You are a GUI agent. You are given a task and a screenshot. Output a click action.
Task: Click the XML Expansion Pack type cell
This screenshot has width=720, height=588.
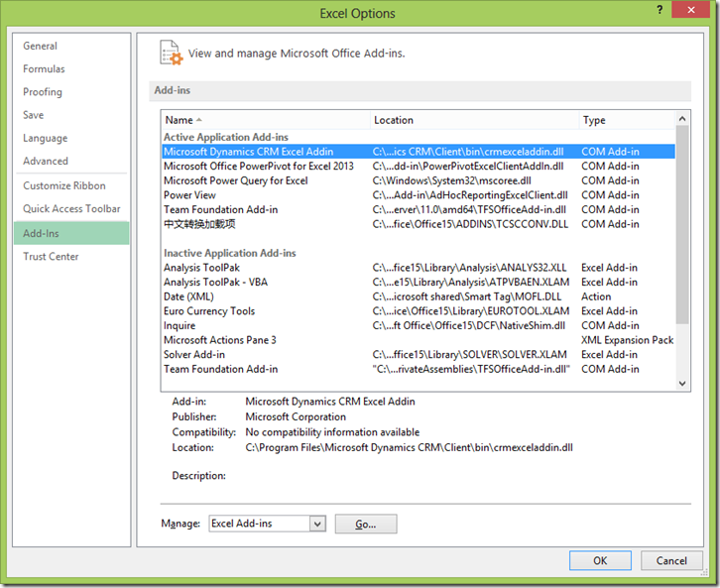pos(627,340)
